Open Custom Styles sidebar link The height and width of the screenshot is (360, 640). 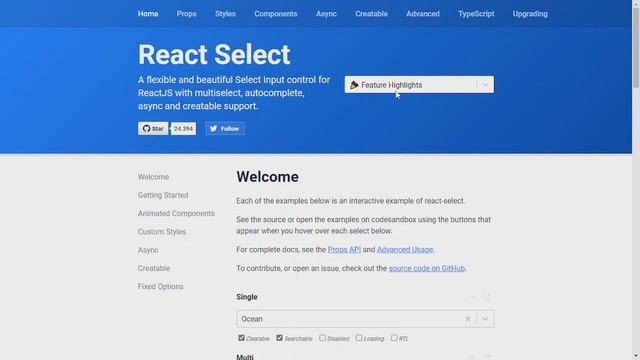(x=162, y=232)
